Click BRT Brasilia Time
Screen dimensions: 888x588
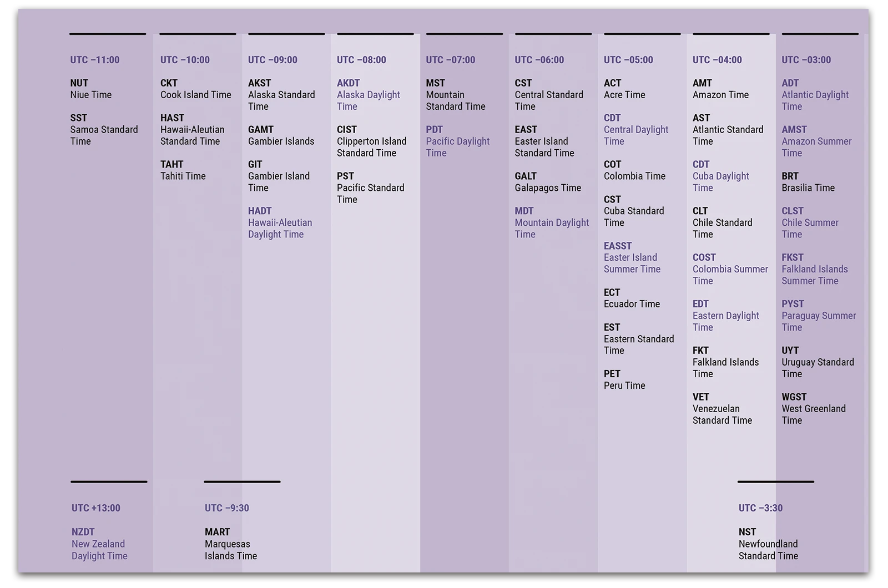pyautogui.click(x=808, y=182)
